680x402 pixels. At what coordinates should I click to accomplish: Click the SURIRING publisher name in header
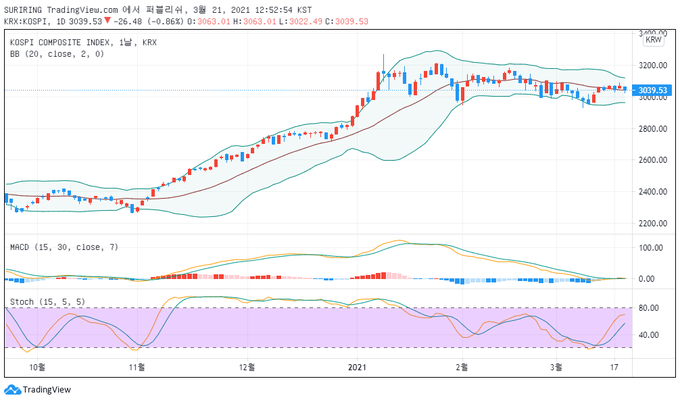[x=23, y=10]
